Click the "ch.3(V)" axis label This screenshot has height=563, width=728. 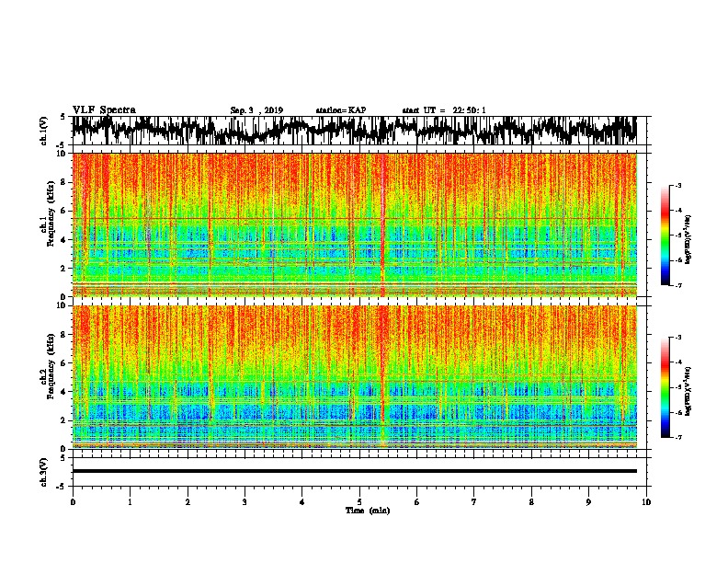click(43, 472)
